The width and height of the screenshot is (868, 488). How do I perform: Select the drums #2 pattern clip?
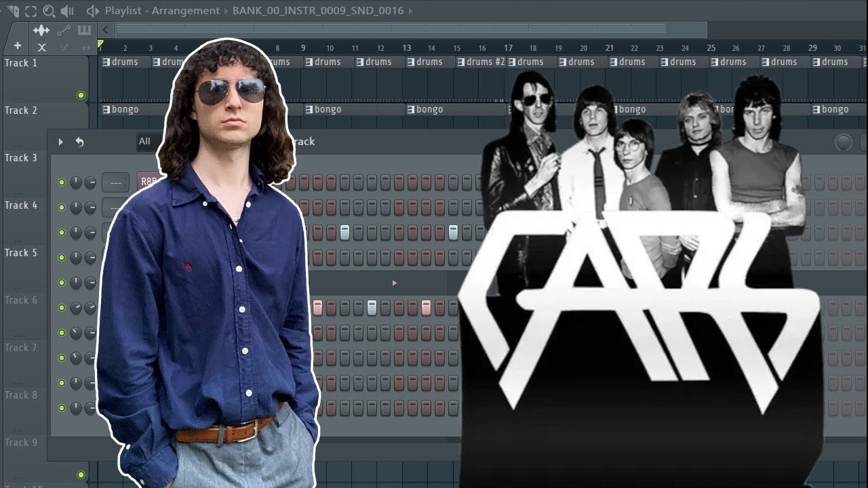[482, 62]
